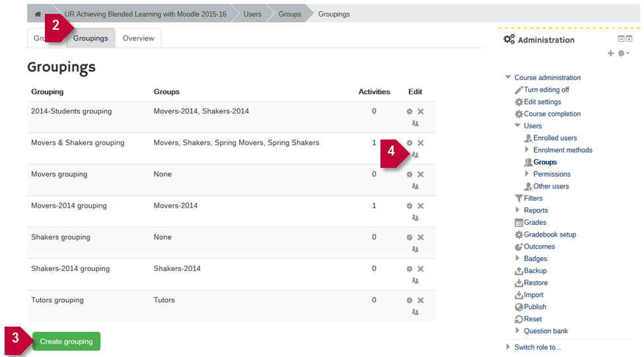Viewport: 644px width, 357px height.
Task: Click the Create grouping button
Action: [x=66, y=341]
